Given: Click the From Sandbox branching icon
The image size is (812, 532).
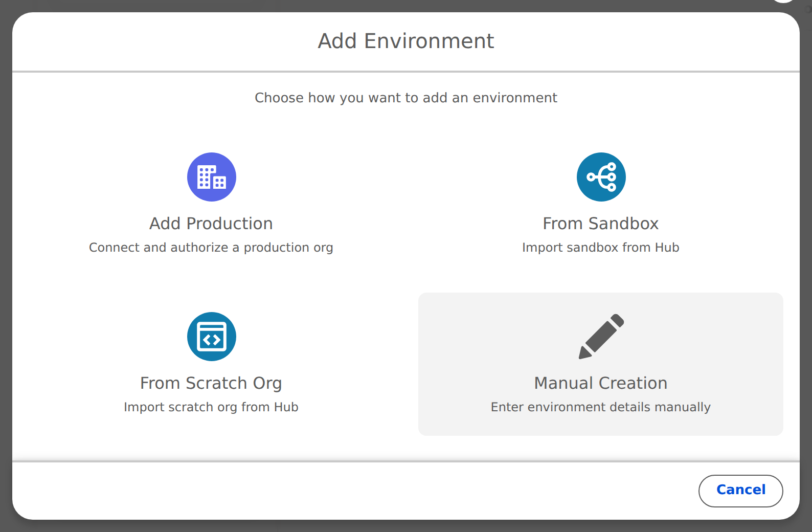Looking at the screenshot, I should tap(601, 177).
